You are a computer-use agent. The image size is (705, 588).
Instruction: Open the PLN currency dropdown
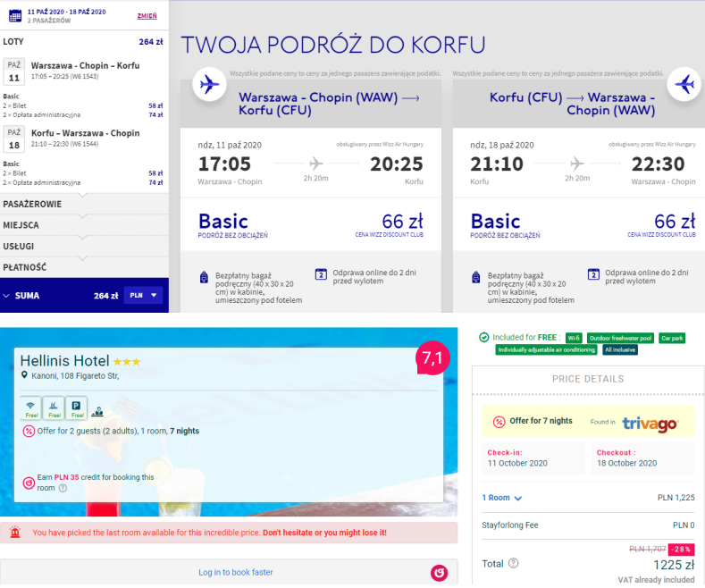pos(143,296)
